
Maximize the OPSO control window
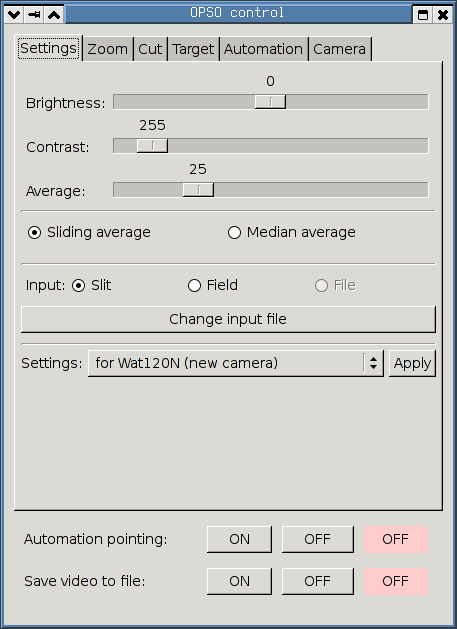coord(422,15)
